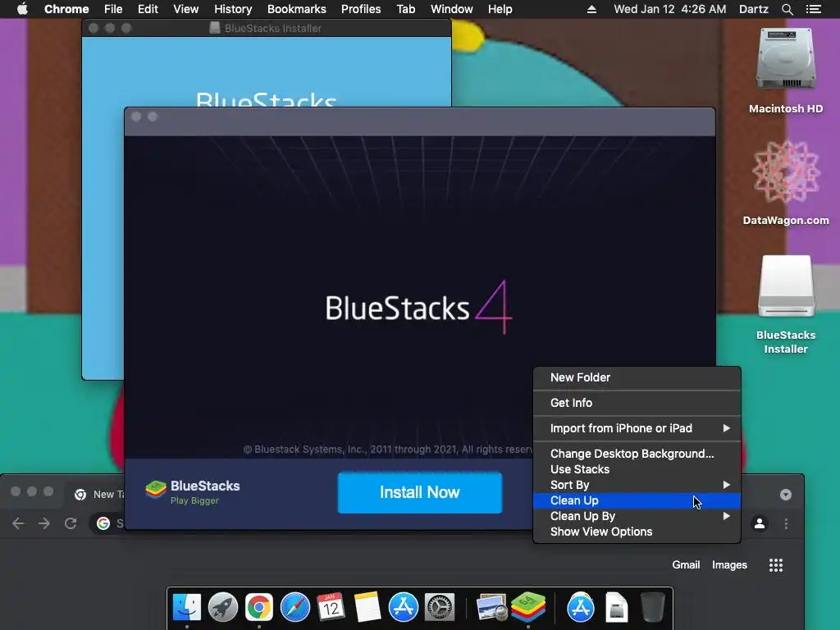
Task: Open the Edit menu
Action: pyautogui.click(x=148, y=9)
